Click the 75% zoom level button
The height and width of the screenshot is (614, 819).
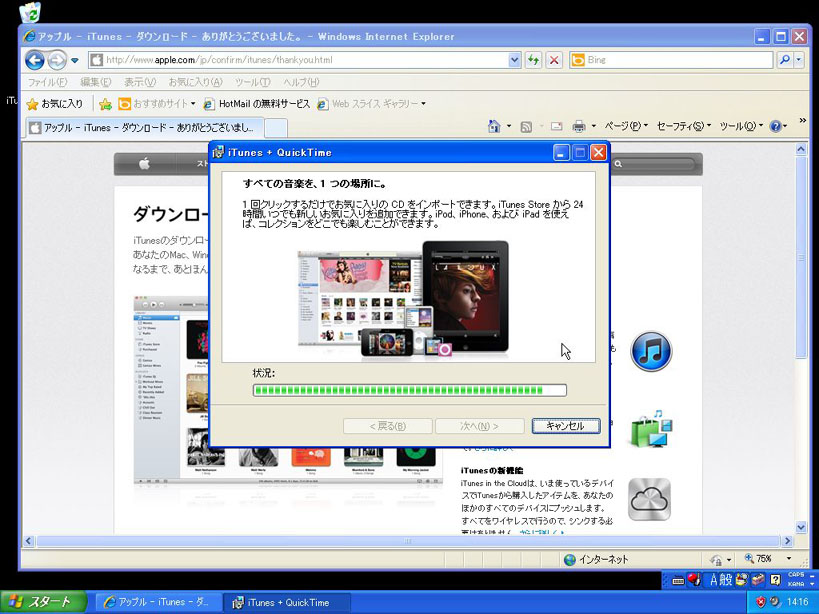(757, 559)
